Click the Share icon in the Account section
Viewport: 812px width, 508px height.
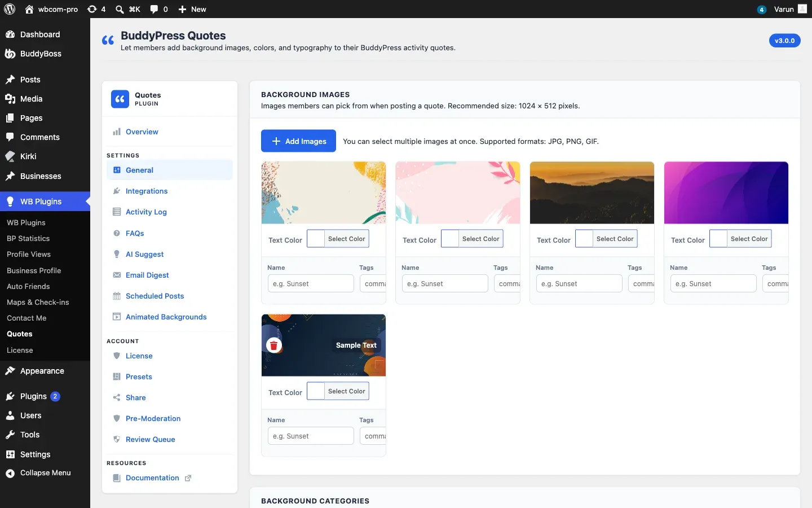(117, 397)
